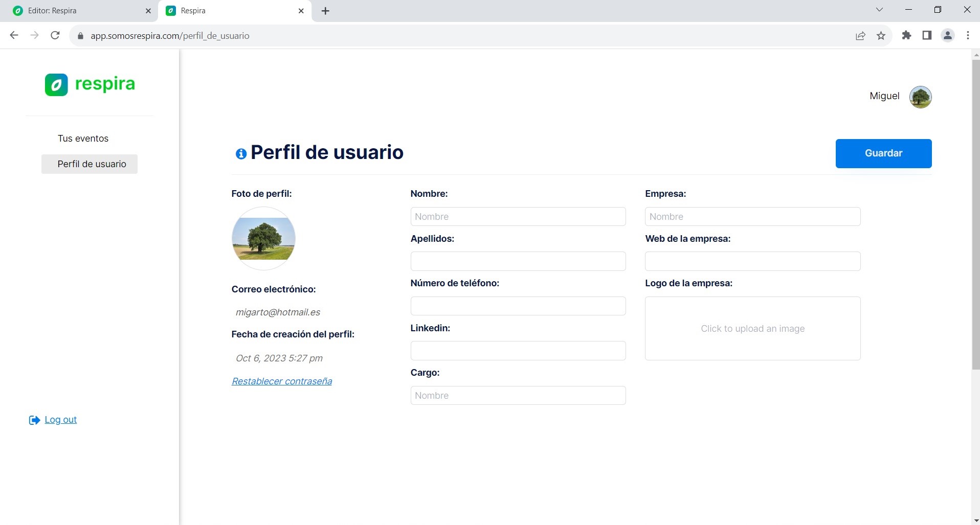Click the Perfil de usuario page heading

(327, 152)
